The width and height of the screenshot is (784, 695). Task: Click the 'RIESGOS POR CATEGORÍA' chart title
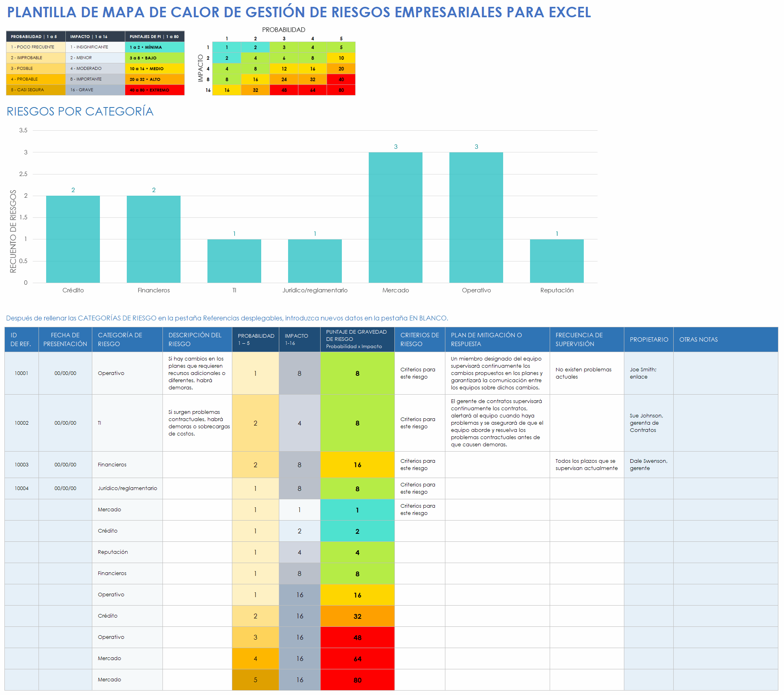[80, 111]
